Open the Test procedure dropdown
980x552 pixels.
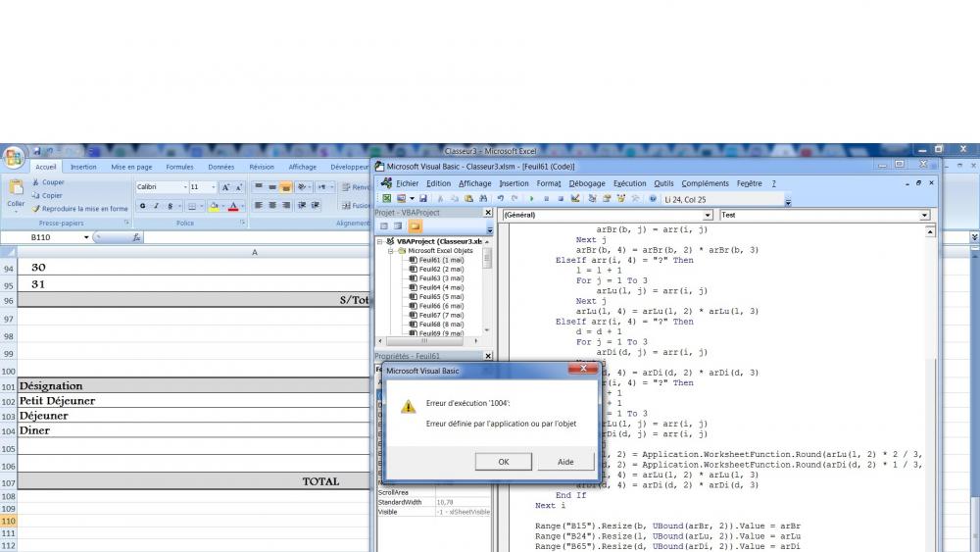[x=924, y=215]
